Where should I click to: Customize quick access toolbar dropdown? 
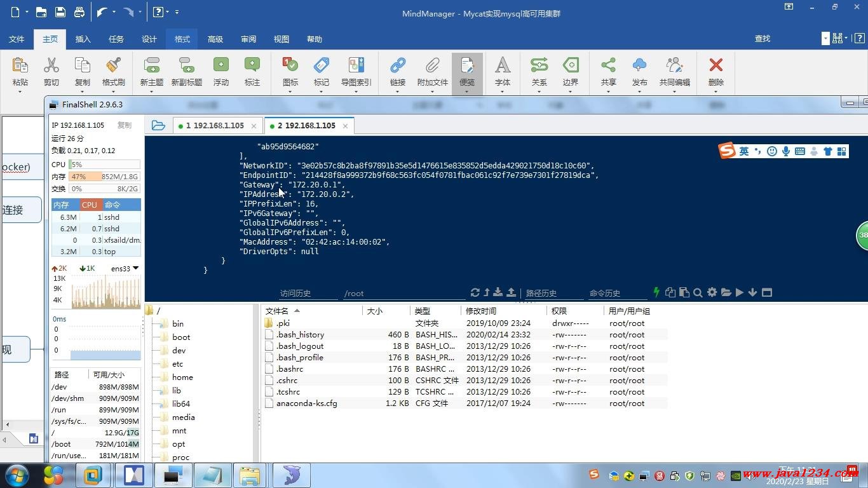(x=177, y=12)
